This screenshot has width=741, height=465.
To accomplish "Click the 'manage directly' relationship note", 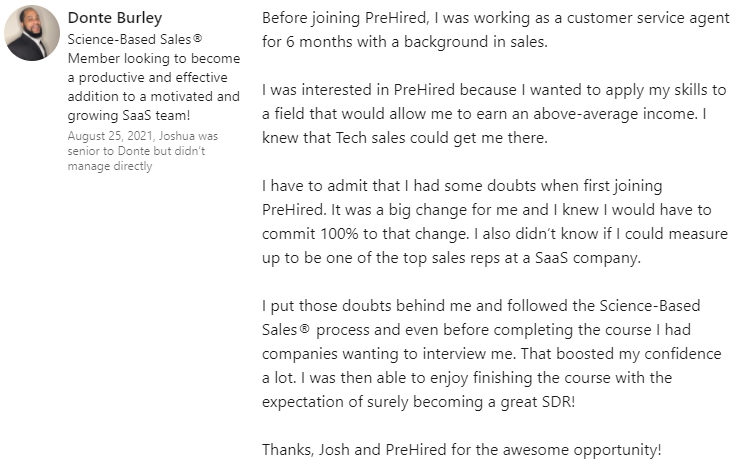I will (110, 166).
